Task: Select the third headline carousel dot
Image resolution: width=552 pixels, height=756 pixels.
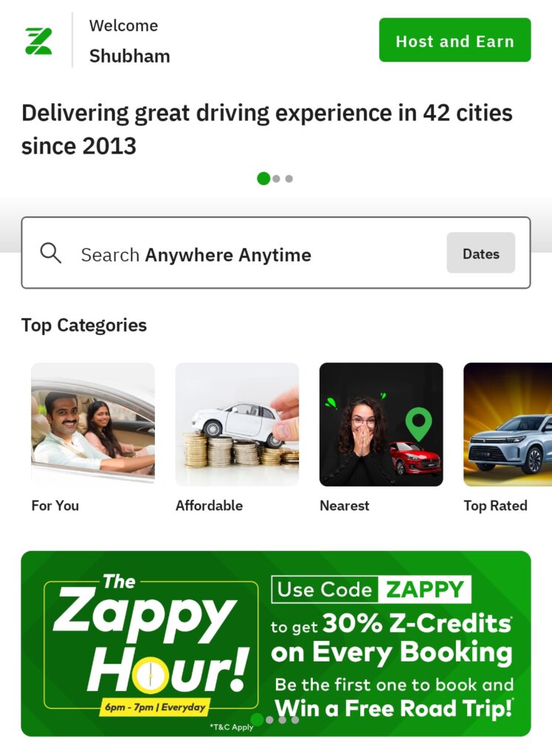Action: (x=289, y=179)
